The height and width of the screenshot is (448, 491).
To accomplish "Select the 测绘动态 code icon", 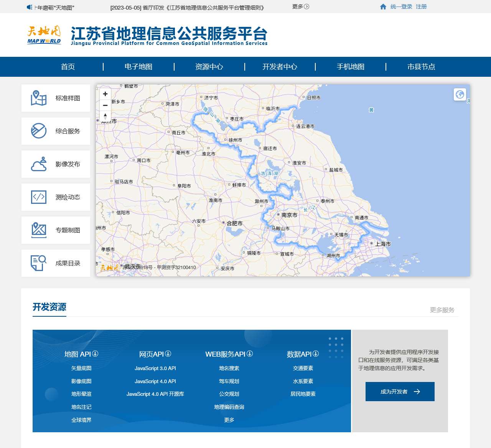I will [39, 197].
